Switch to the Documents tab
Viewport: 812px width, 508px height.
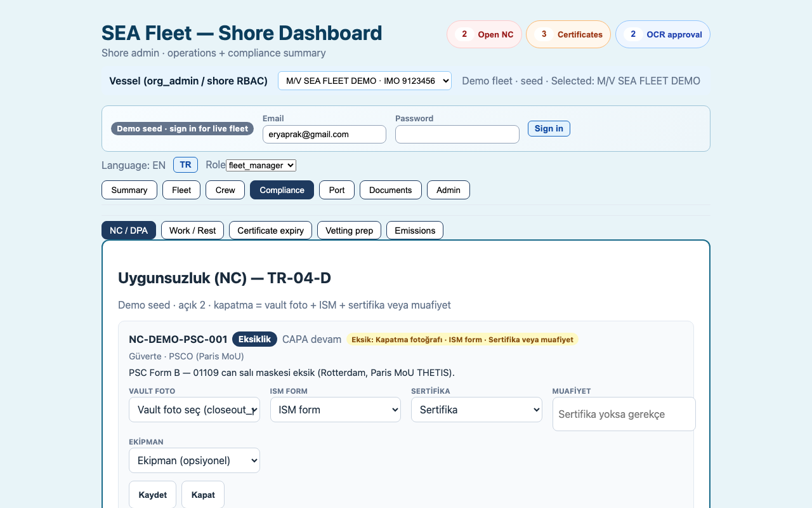point(391,190)
